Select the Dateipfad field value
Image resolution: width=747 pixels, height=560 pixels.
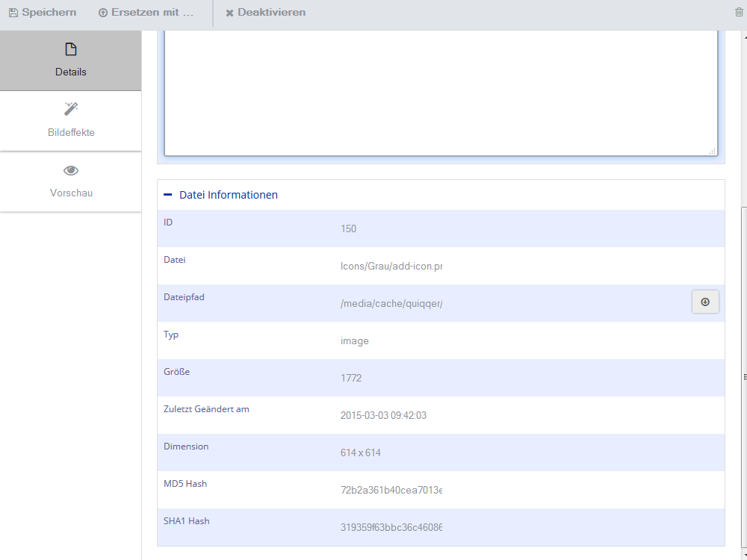coord(391,303)
